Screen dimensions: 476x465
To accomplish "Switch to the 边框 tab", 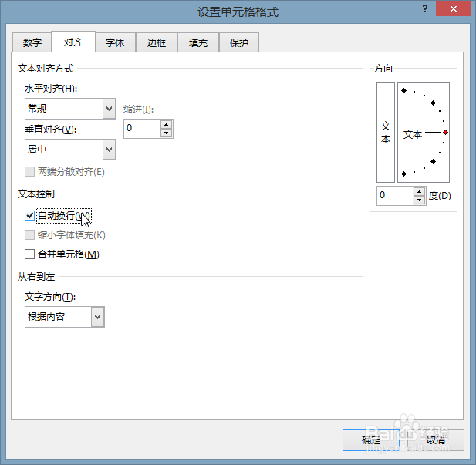I will (157, 42).
